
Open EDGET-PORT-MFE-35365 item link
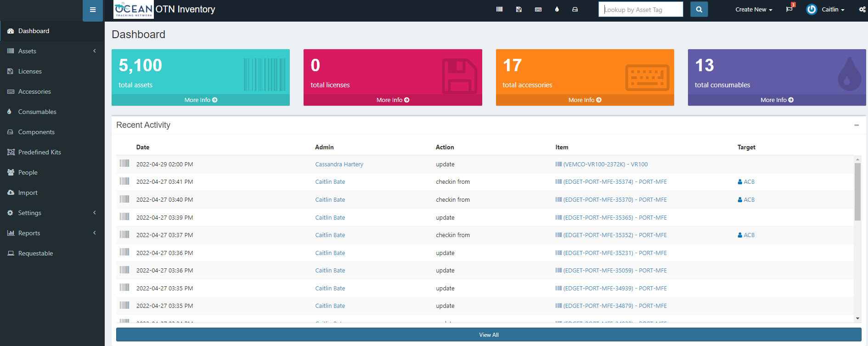(x=611, y=217)
